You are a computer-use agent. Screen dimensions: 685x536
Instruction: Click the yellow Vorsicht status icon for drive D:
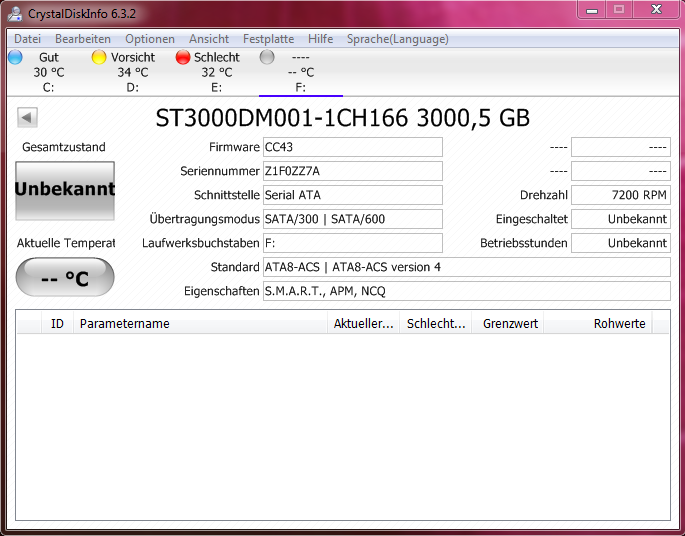(x=99, y=57)
